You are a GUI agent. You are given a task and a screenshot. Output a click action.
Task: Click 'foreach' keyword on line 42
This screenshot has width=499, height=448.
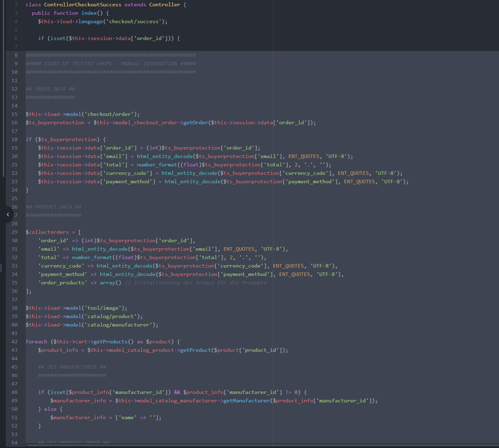click(36, 342)
